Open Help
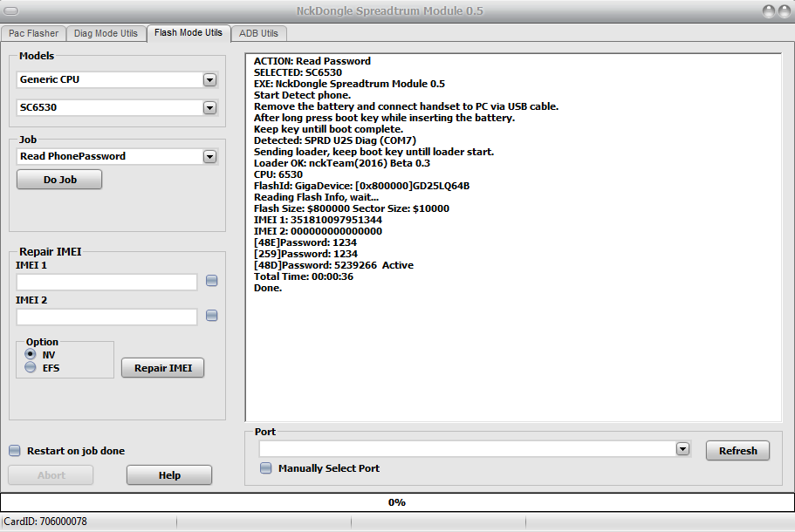The width and height of the screenshot is (795, 532). click(x=169, y=475)
